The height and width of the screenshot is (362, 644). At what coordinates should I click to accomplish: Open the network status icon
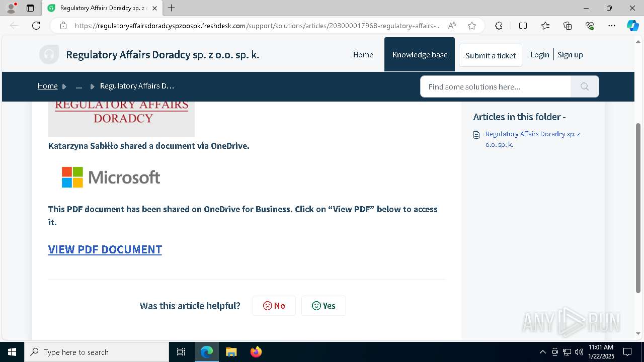(x=567, y=352)
